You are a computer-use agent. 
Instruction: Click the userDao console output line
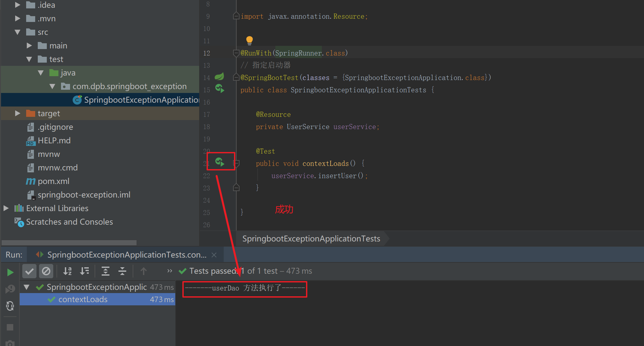click(245, 288)
